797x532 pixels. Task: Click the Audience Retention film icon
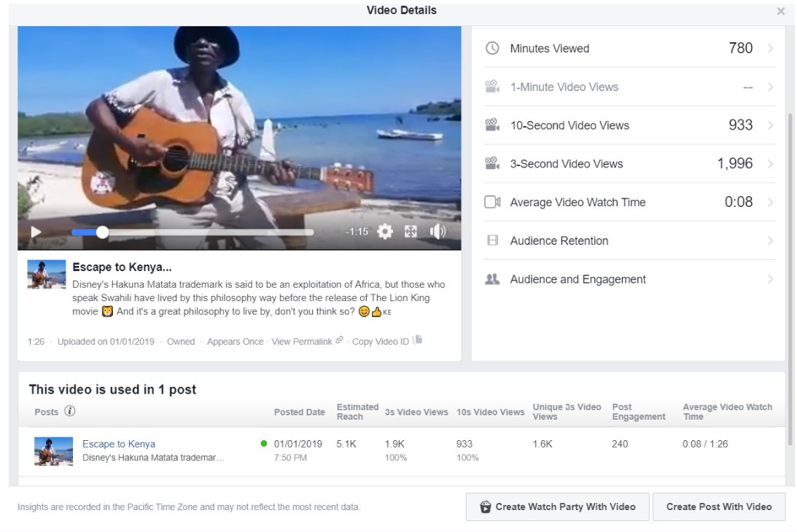pyautogui.click(x=493, y=240)
